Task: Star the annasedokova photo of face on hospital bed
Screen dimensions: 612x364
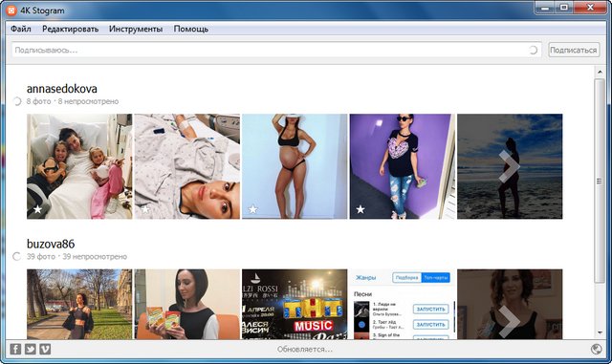Action: [145, 209]
